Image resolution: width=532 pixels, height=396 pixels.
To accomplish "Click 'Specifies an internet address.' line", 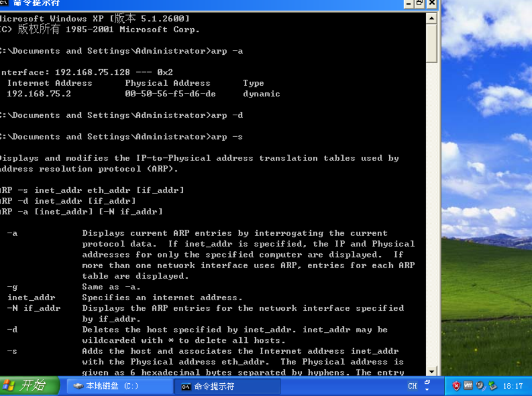I will [162, 297].
